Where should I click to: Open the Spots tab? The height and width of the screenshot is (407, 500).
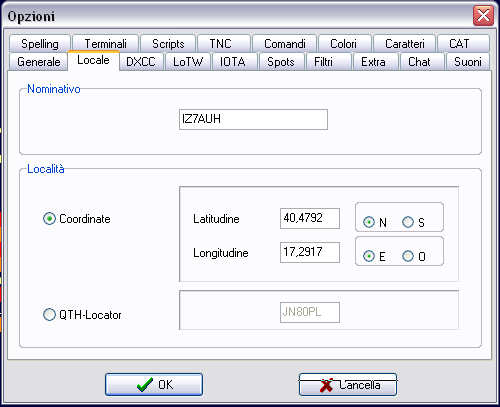pos(281,62)
